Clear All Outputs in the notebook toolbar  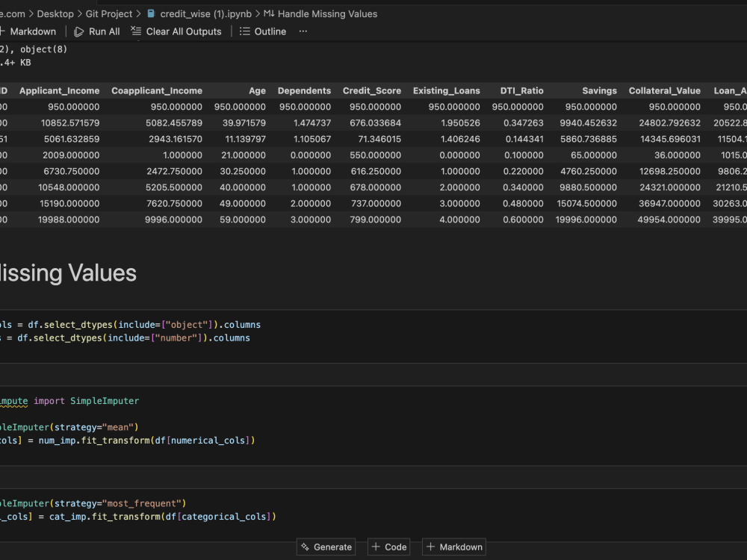(176, 31)
